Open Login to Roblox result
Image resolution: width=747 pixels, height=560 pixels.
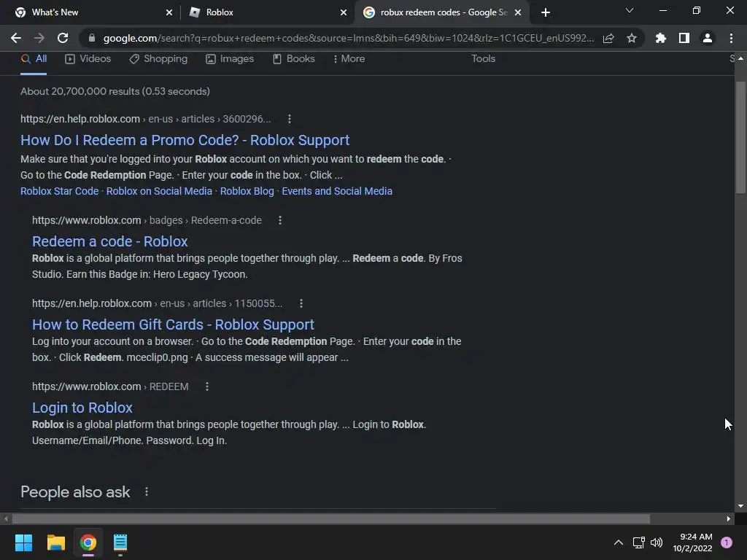click(x=82, y=408)
